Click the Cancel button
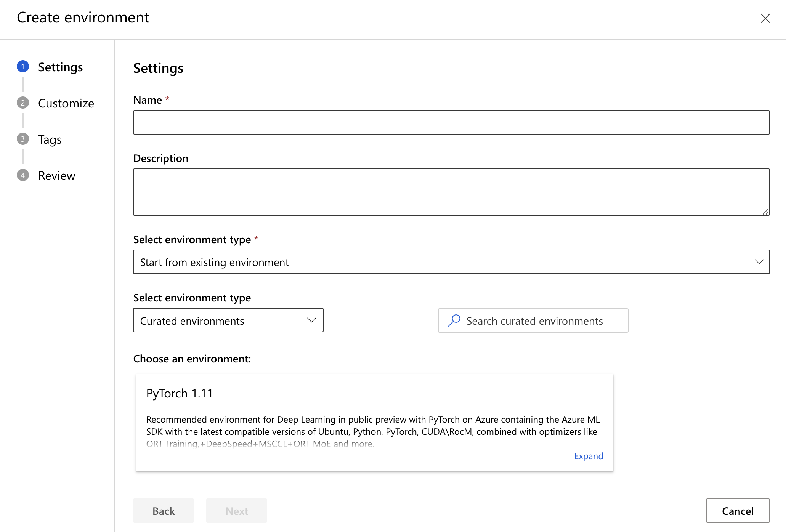Screen dimensions: 786x532 coord(738,511)
